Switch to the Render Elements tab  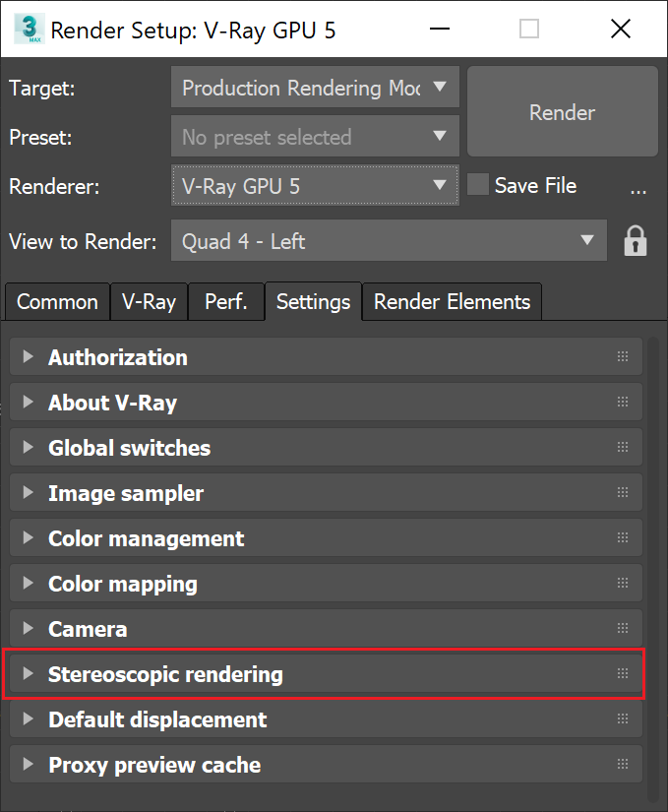click(452, 302)
